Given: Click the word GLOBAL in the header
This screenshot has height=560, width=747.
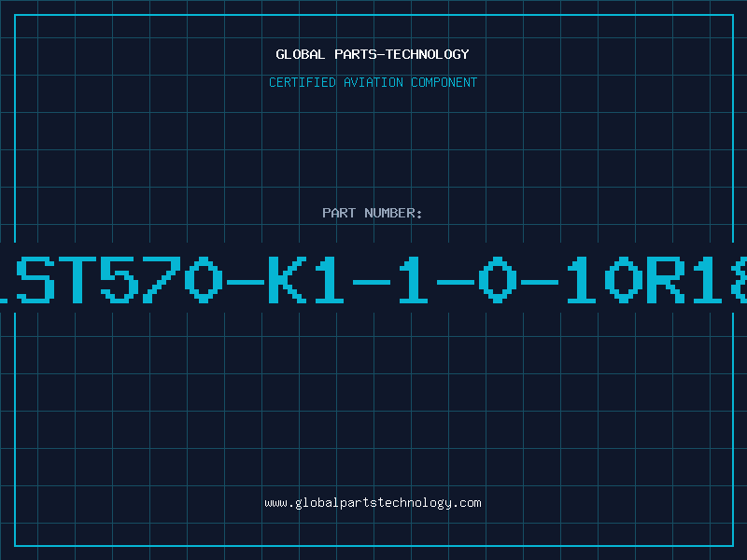Looking at the screenshot, I should (x=300, y=54).
